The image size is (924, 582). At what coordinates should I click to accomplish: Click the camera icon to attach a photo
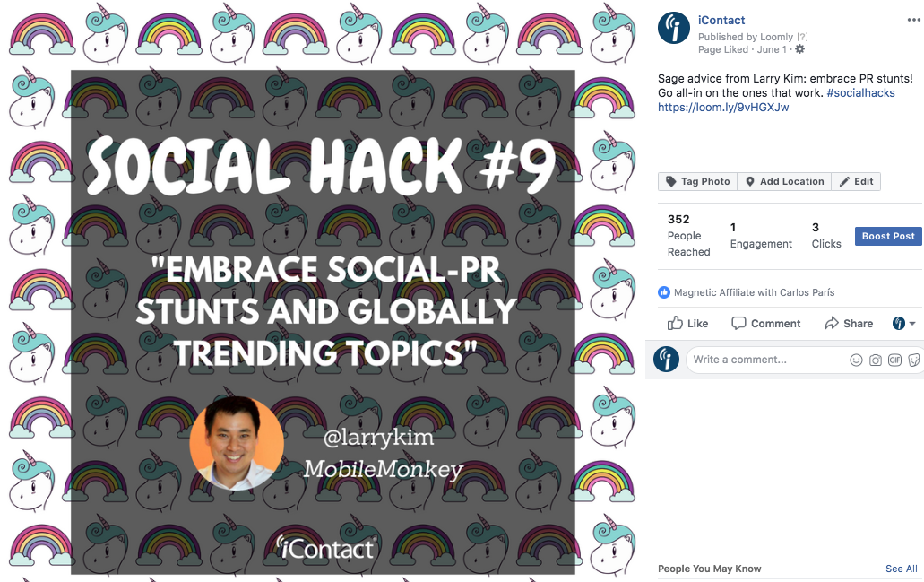click(x=876, y=360)
